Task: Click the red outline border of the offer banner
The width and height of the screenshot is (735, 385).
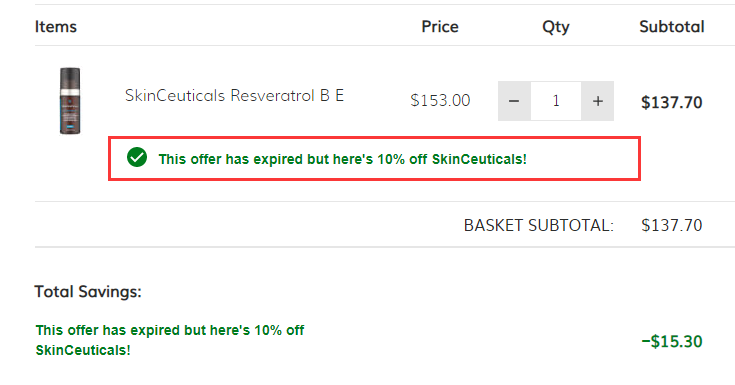Action: coord(375,138)
